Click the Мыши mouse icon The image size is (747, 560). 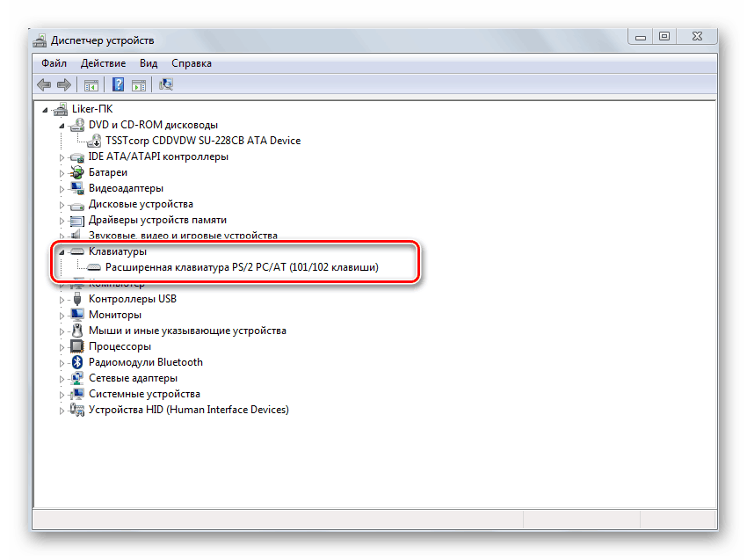pos(77,331)
